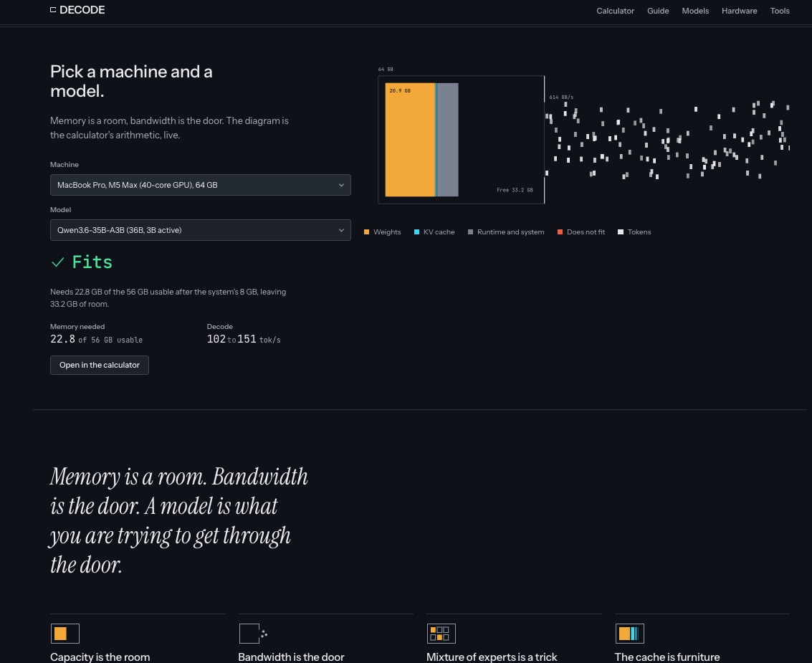Click the Mixture of experts grid icon
The height and width of the screenshot is (663, 812).
point(441,634)
